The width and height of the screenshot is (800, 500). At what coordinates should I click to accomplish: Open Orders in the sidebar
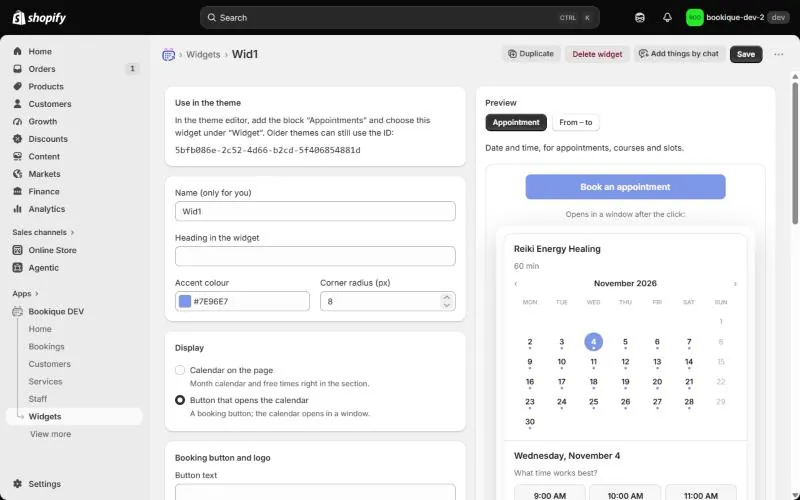click(x=74, y=69)
